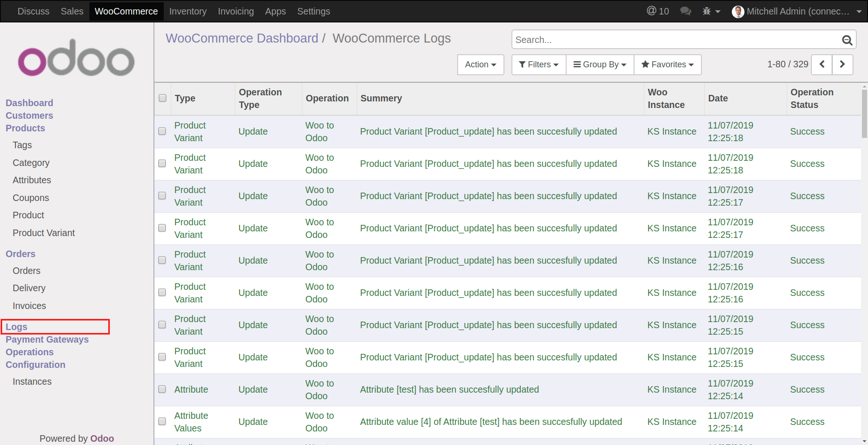Screen dimensions: 868x445
Task: Open the Favorites dropdown
Action: 667,65
